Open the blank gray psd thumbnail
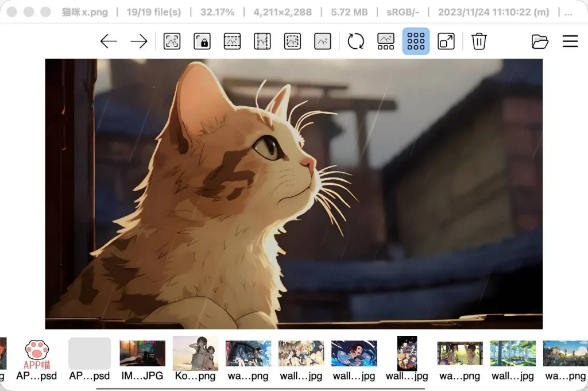The height and width of the screenshot is (391, 588). point(90,354)
